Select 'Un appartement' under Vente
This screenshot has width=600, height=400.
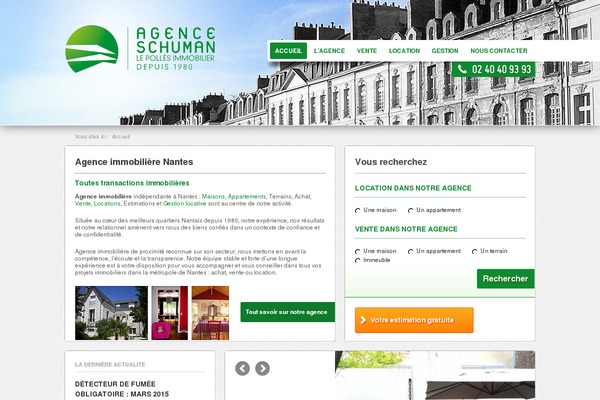[x=410, y=251]
